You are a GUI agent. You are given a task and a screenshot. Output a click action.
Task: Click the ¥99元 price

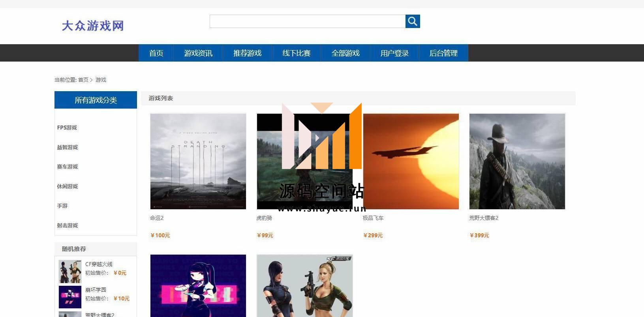(265, 235)
